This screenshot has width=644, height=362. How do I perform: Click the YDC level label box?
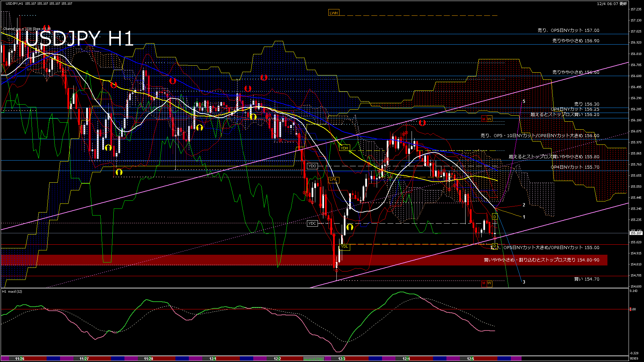click(x=312, y=223)
